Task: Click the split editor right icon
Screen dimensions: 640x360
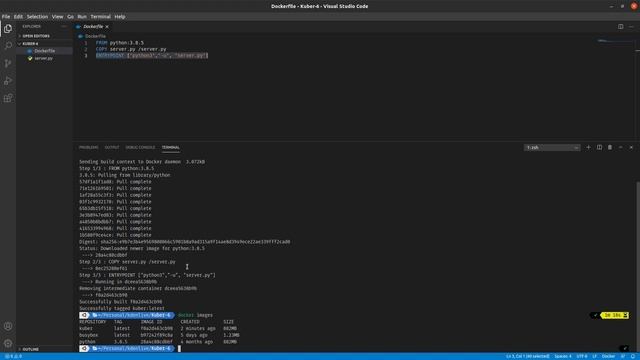Action: (620, 27)
